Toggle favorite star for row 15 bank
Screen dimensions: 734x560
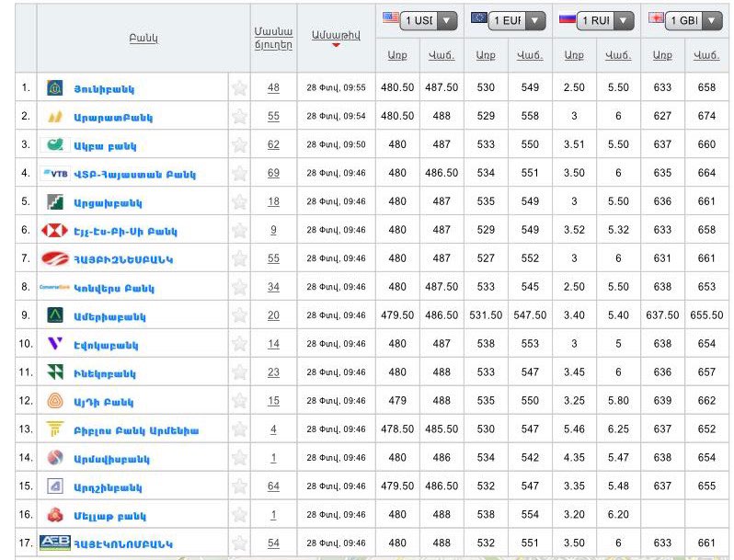(x=239, y=486)
